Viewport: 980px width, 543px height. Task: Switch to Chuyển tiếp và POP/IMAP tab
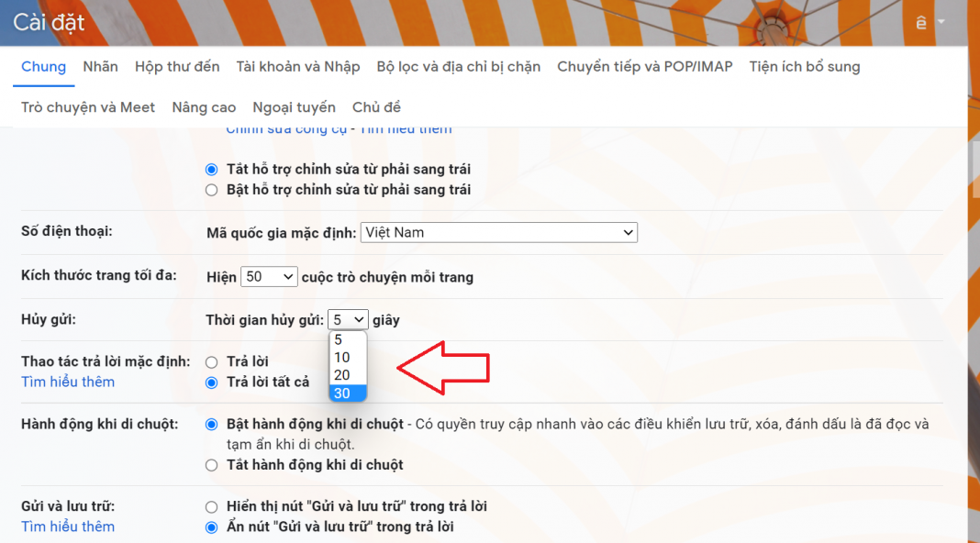644,67
